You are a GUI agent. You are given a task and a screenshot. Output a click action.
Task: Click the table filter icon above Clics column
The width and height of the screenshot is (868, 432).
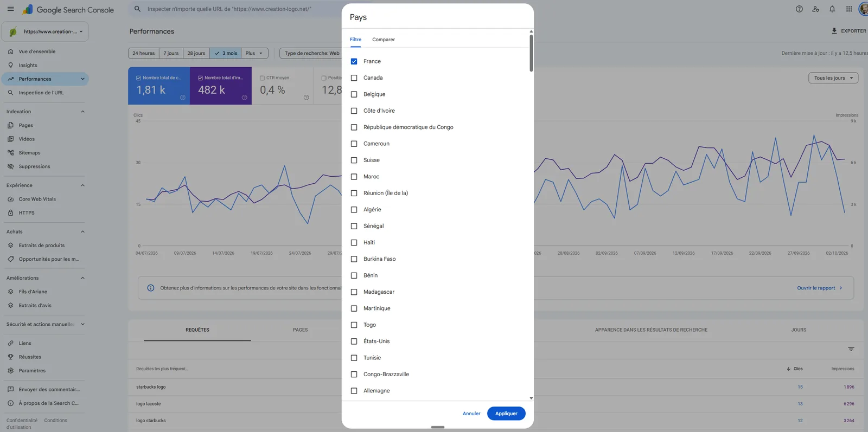(x=851, y=349)
